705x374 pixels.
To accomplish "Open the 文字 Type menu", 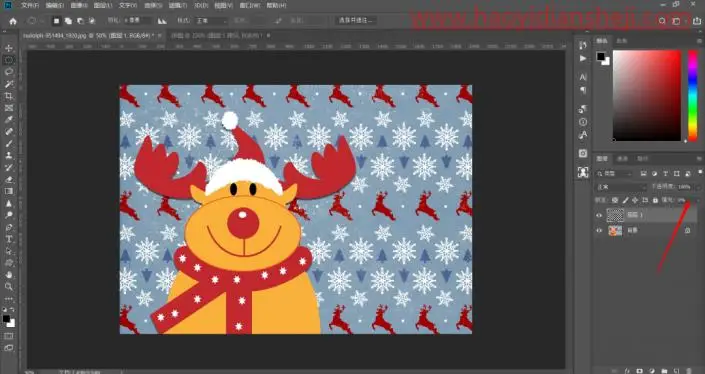I will [x=128, y=5].
